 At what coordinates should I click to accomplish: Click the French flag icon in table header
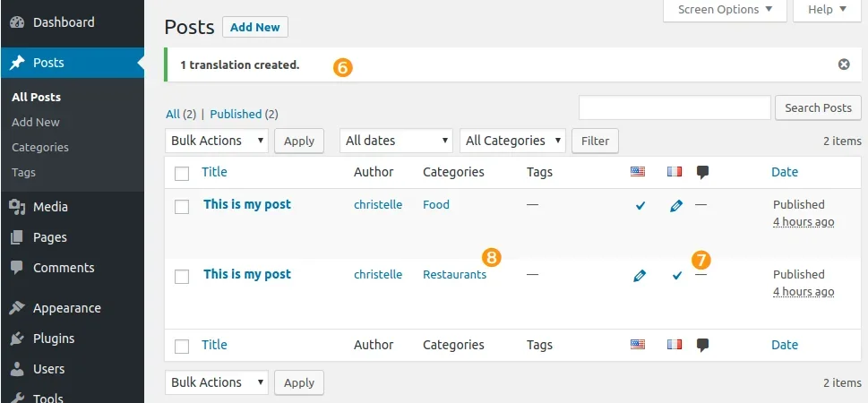pyautogui.click(x=675, y=172)
